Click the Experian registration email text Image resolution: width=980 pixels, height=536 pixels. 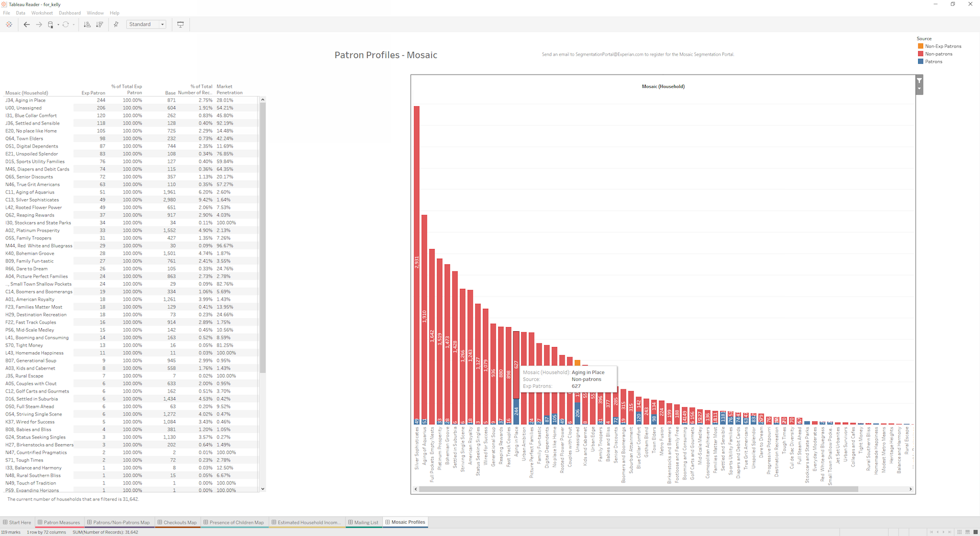638,54
